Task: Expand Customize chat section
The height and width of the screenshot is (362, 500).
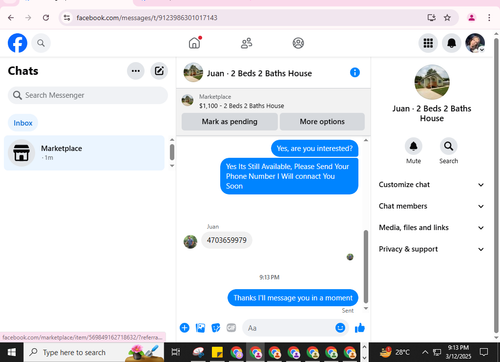Action: pyautogui.click(x=431, y=185)
